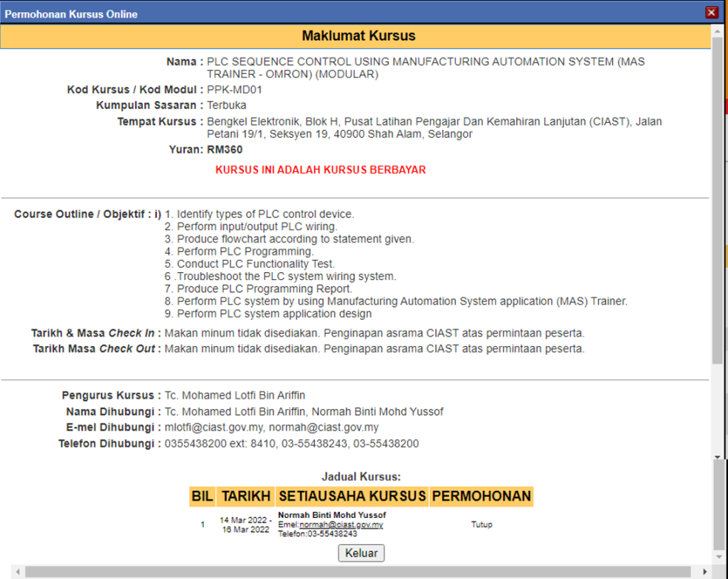Screen dimensions: 728x579
Task: Click the course name starting "PLC SEQUENCE CONTROL"
Action: pos(426,67)
